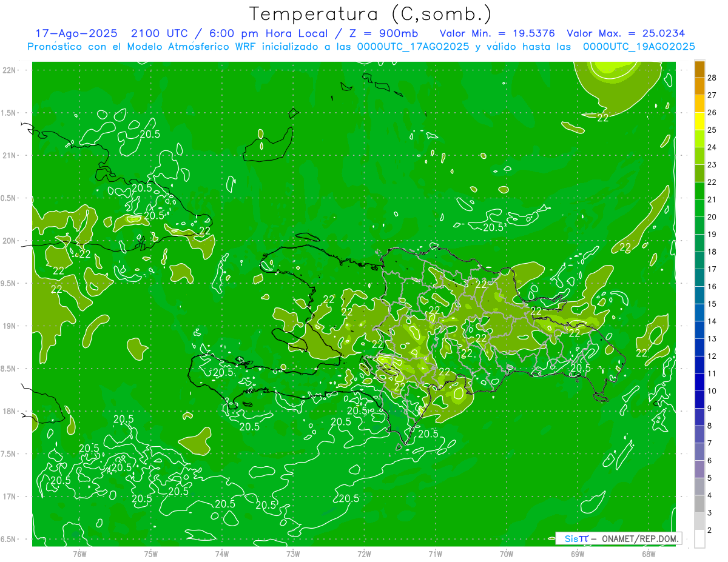
Task: Click the '21N' latitude axis label
Action: [x=9, y=155]
